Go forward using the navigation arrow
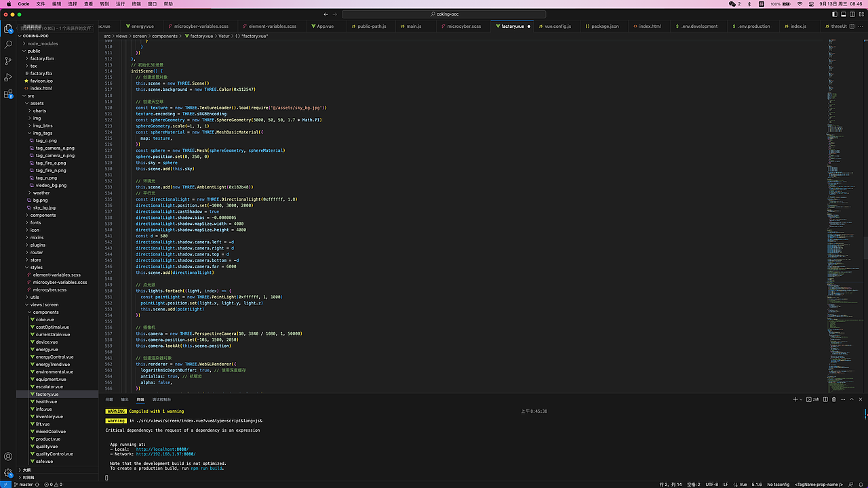 point(335,14)
